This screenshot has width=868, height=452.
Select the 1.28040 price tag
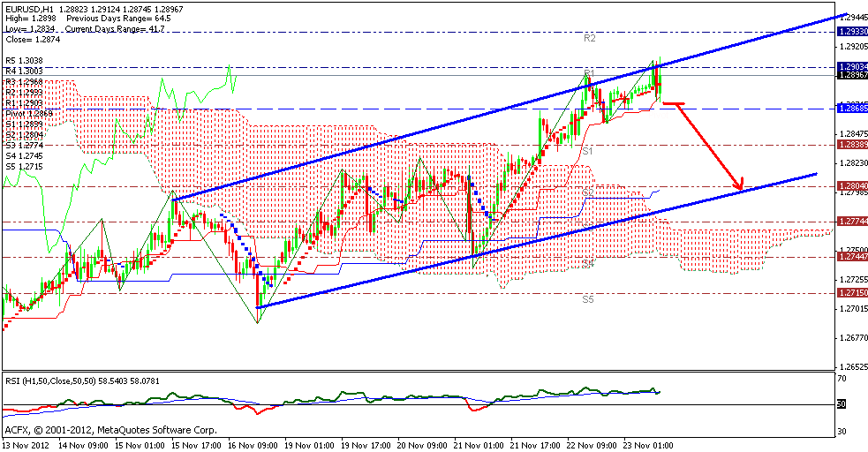tap(852, 185)
